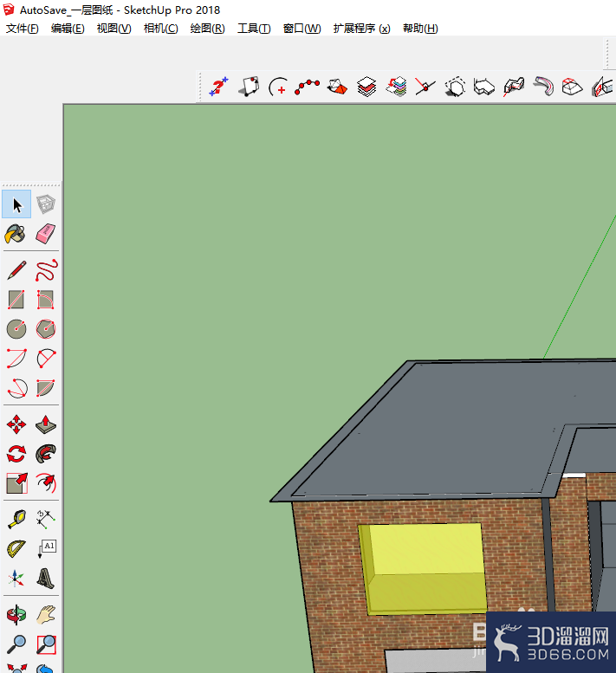Click the red-face box plugin icon
Screen dimensions: 616x673
(x=337, y=87)
